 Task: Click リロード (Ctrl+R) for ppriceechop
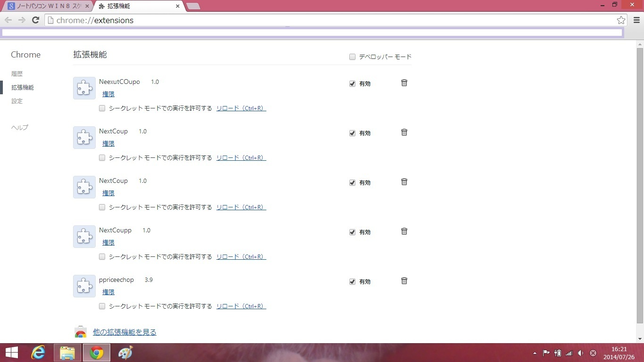(x=241, y=306)
